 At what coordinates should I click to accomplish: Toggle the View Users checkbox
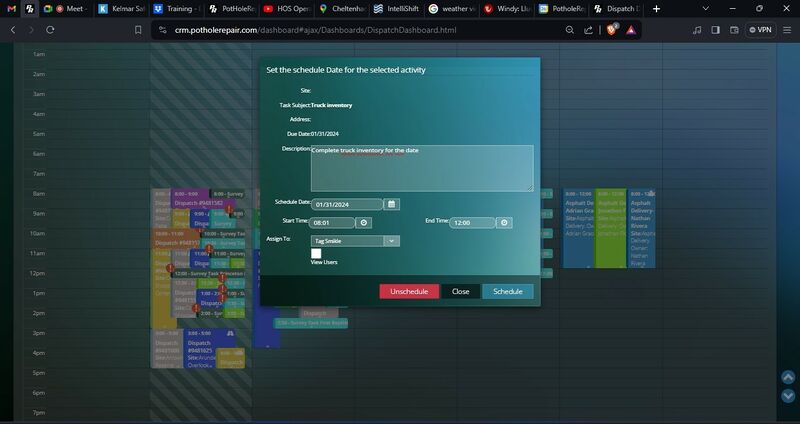pyautogui.click(x=316, y=254)
